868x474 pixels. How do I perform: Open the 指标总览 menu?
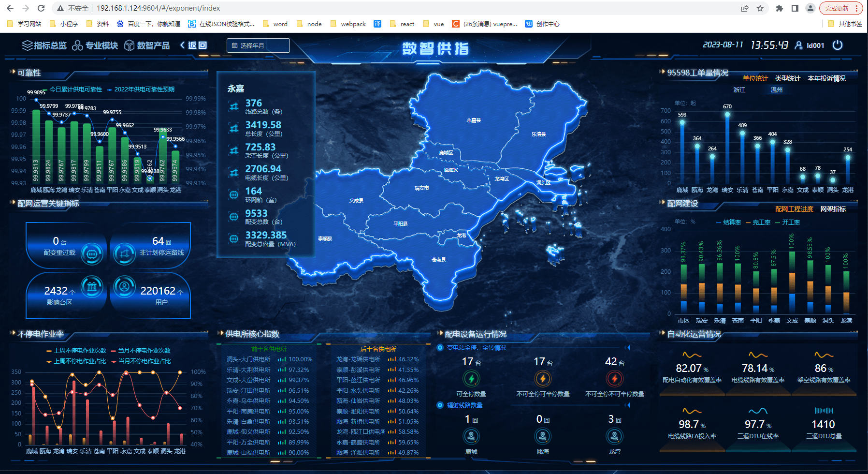coord(44,45)
